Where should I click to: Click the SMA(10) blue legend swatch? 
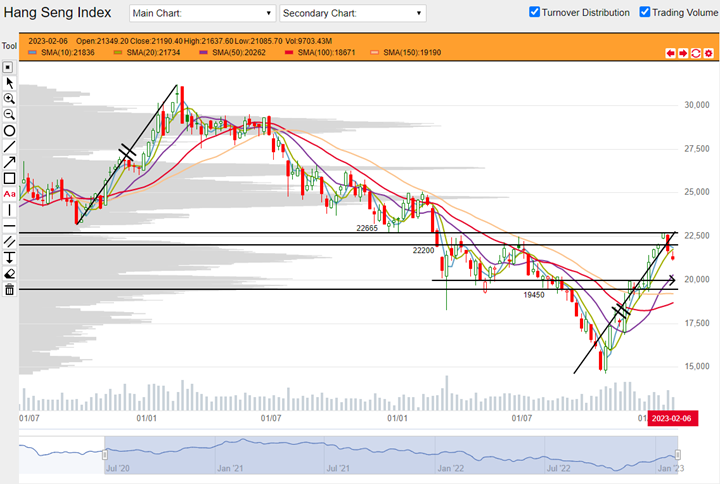coord(32,52)
